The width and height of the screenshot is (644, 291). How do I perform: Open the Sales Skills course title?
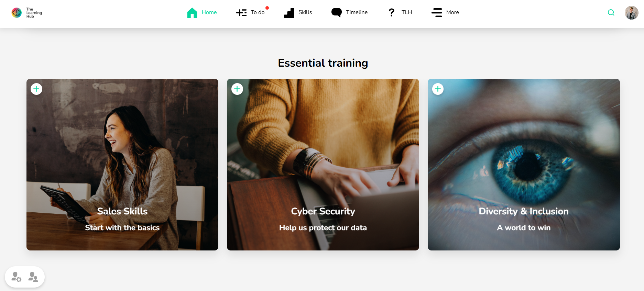click(x=122, y=211)
